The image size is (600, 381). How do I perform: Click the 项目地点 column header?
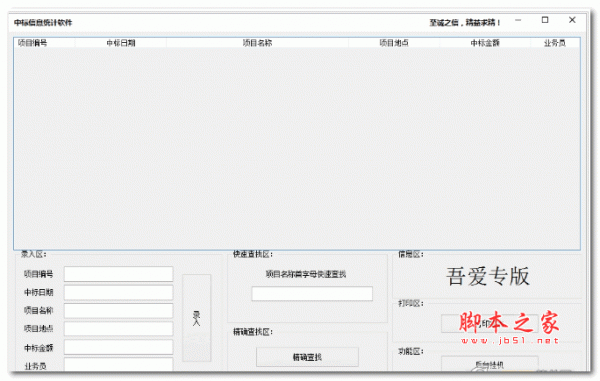(x=394, y=43)
